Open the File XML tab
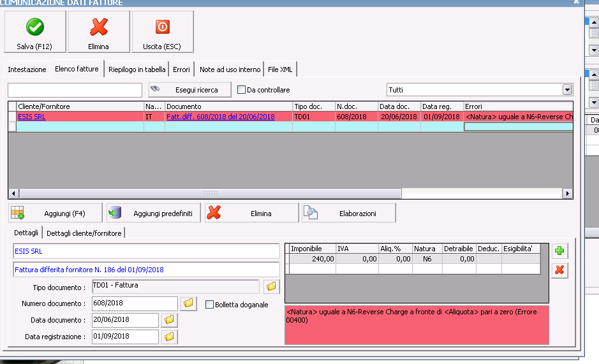Viewport: 599px width, 364px height. pyautogui.click(x=280, y=69)
